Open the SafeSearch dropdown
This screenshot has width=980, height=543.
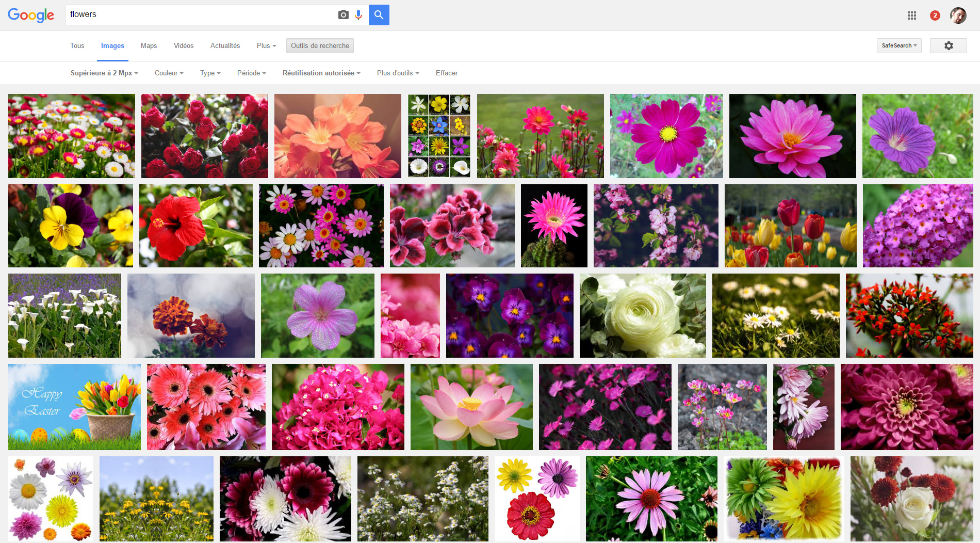pyautogui.click(x=899, y=45)
